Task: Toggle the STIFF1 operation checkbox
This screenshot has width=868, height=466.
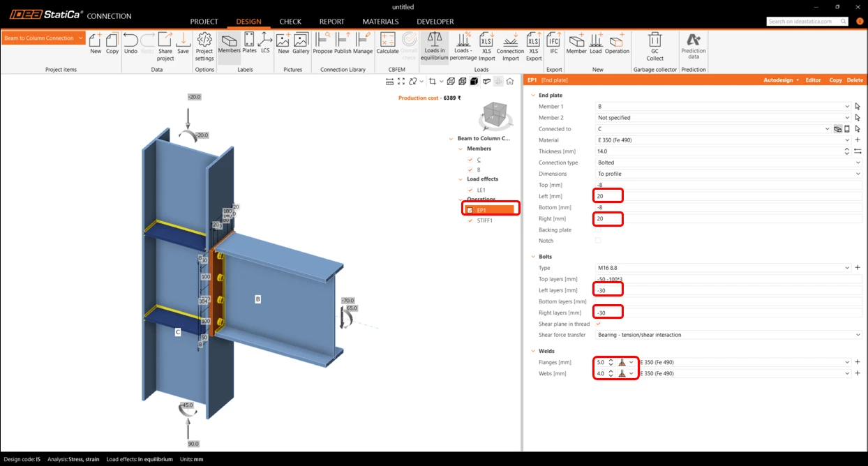Action: (470, 220)
